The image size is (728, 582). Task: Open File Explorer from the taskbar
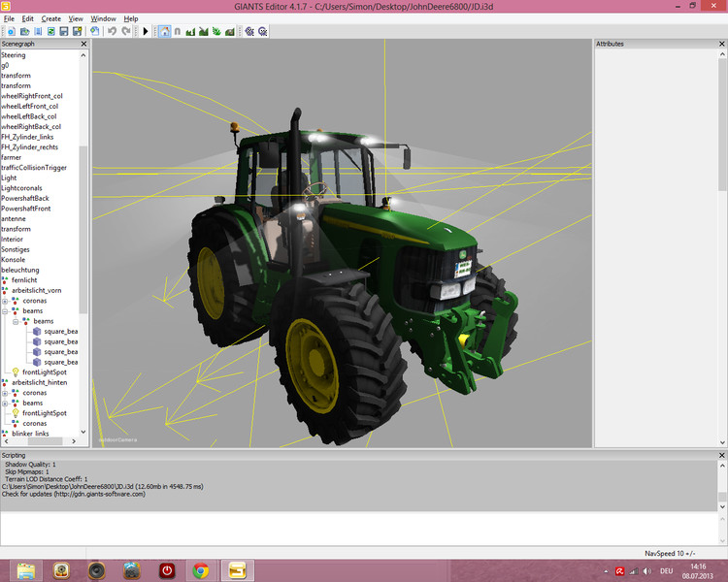(26, 570)
